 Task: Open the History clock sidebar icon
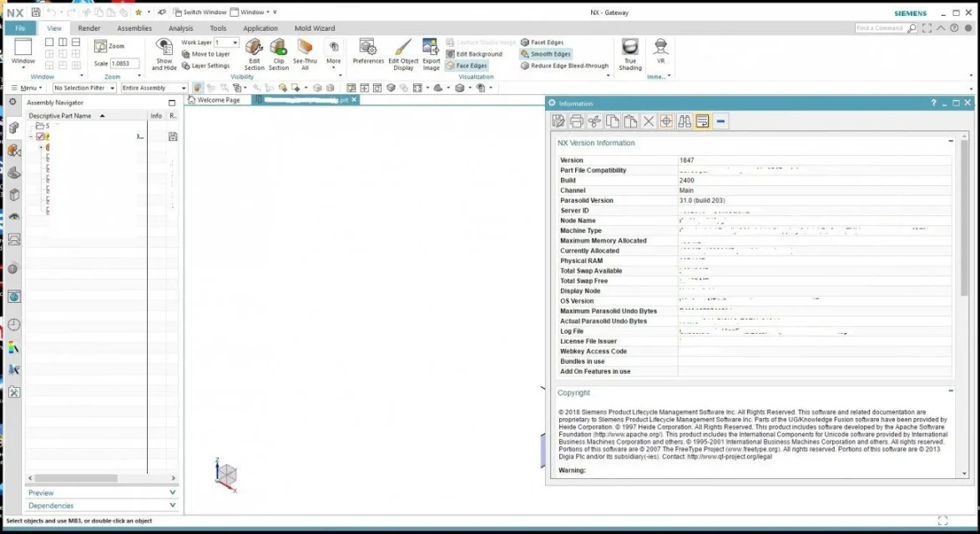(13, 325)
